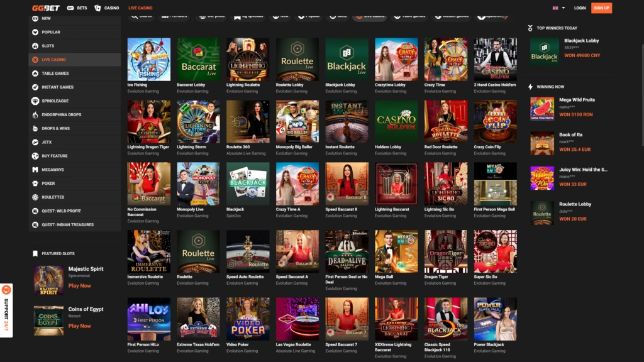Click the Las Vegas Roulette title
Viewport: 644px width, 362px height.
(x=293, y=345)
